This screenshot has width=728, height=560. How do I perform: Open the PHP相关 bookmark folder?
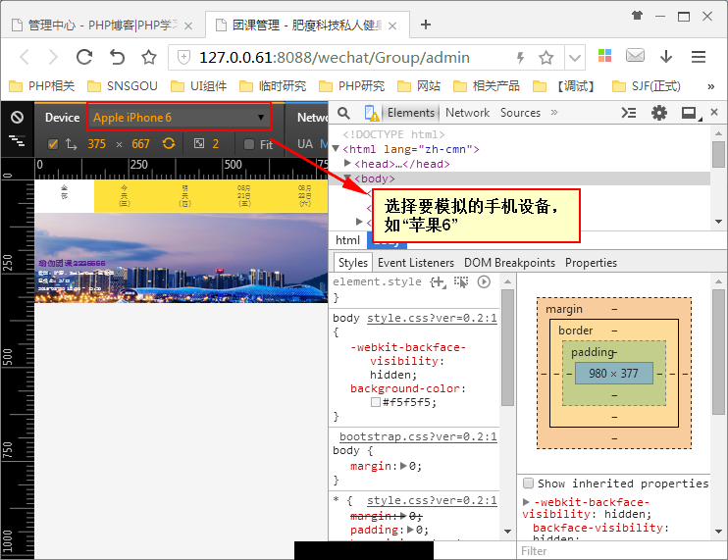(42, 86)
